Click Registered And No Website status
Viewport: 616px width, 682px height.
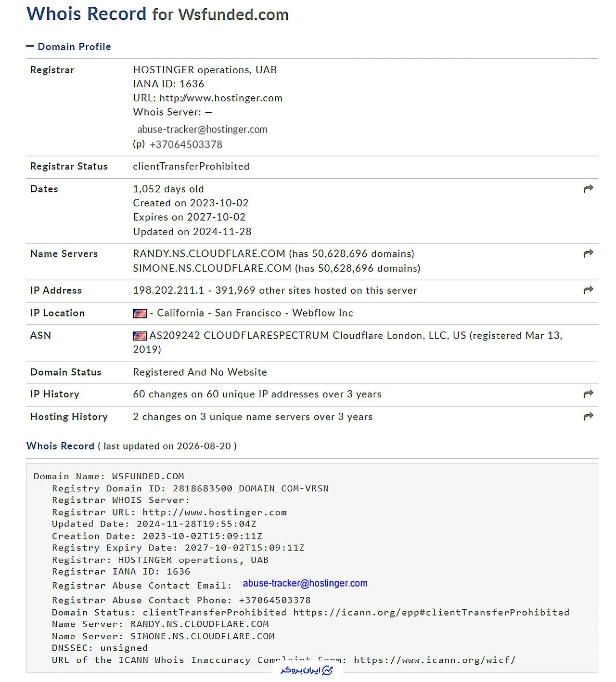point(200,372)
